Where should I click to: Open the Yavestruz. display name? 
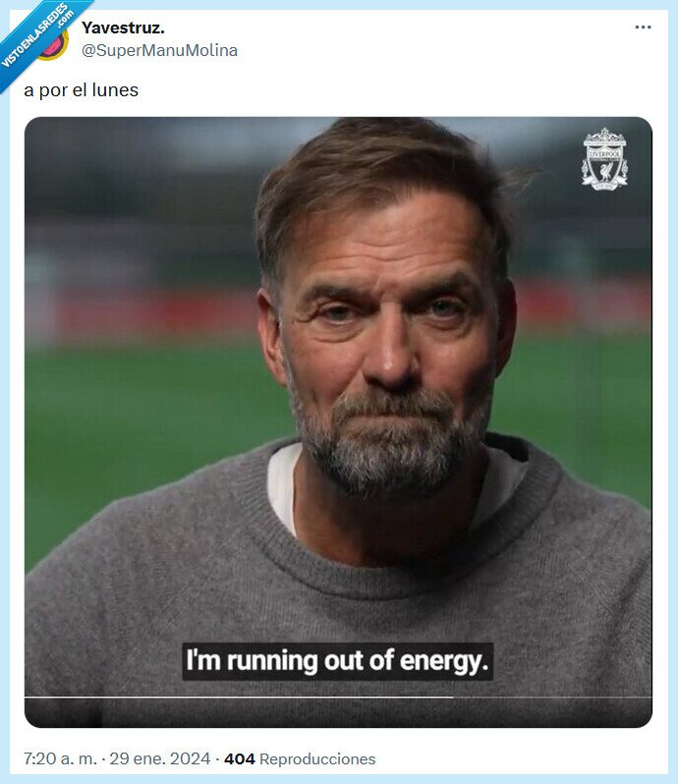(x=123, y=28)
